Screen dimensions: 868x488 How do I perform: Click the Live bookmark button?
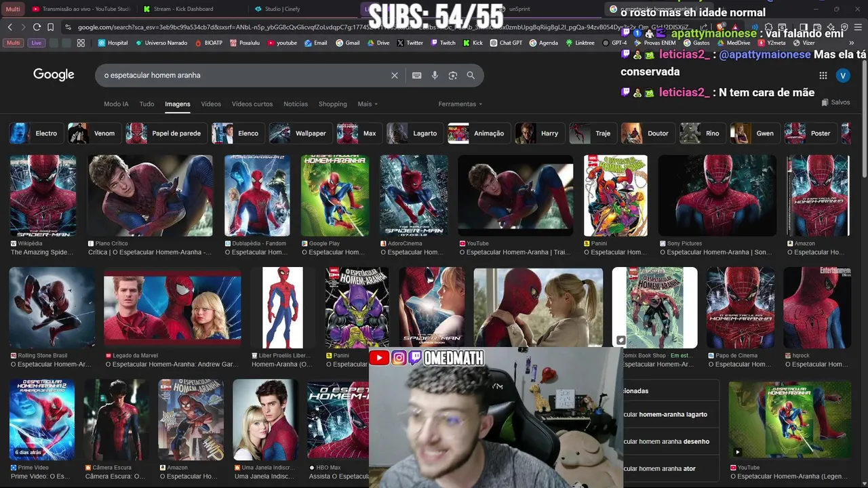point(36,43)
